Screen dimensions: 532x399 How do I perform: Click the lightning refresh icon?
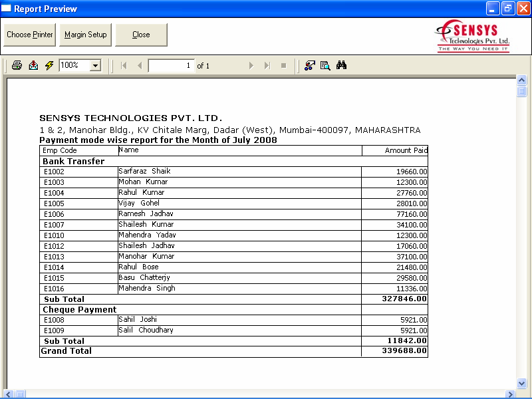(49, 65)
